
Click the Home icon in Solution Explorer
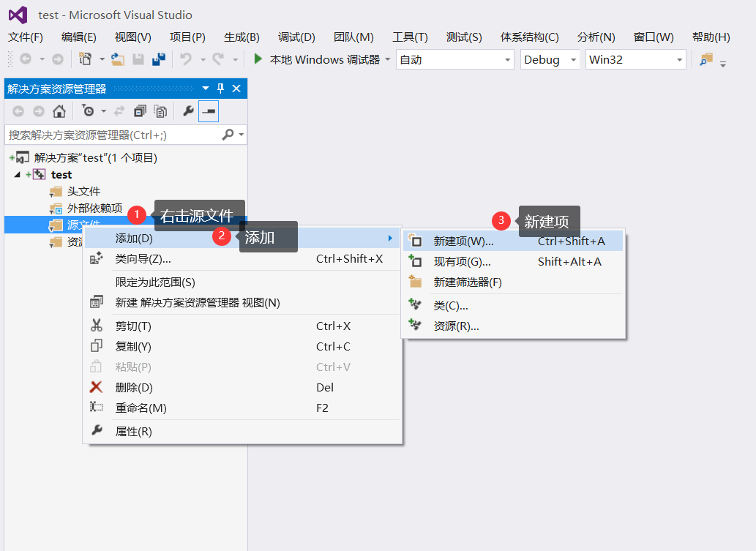tap(59, 111)
